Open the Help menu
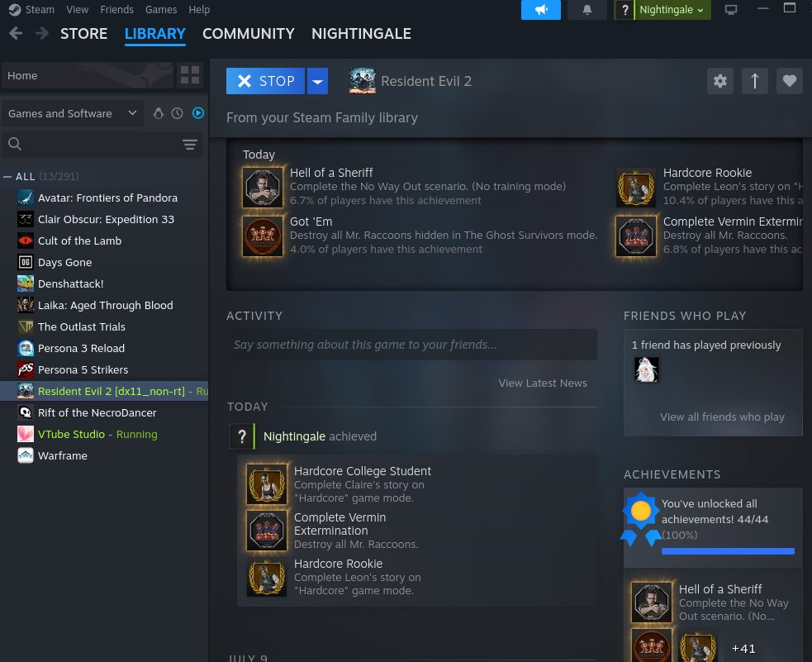Screen dimensions: 812x662 pyautogui.click(x=199, y=10)
